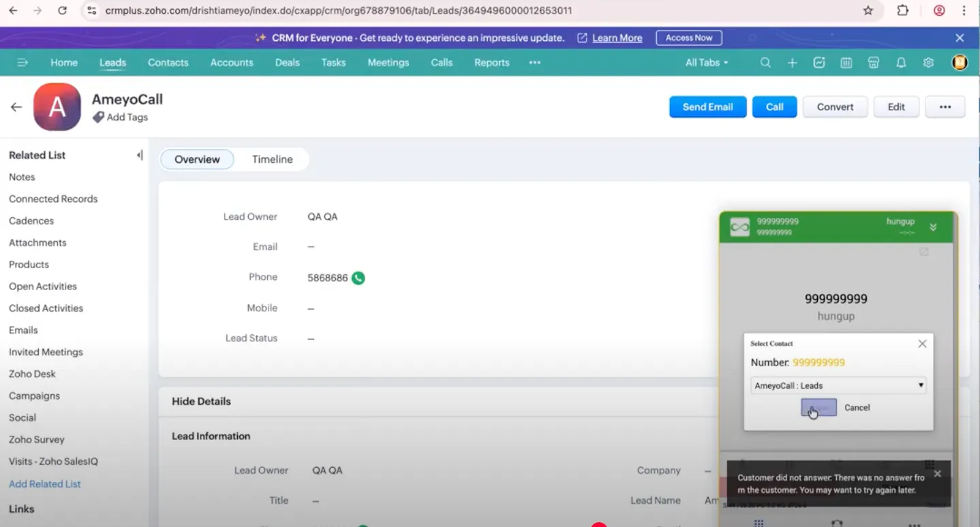The image size is (980, 527).
Task: Click the edit note icon in the call widget
Action: tap(924, 252)
